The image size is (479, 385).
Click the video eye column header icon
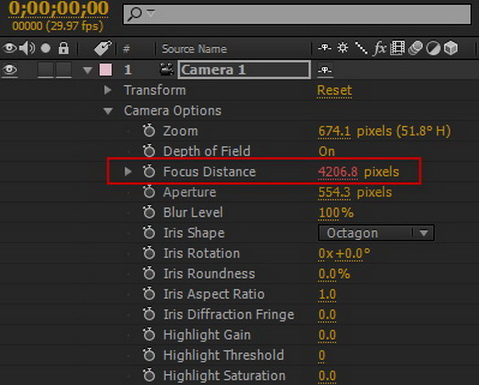[x=10, y=48]
